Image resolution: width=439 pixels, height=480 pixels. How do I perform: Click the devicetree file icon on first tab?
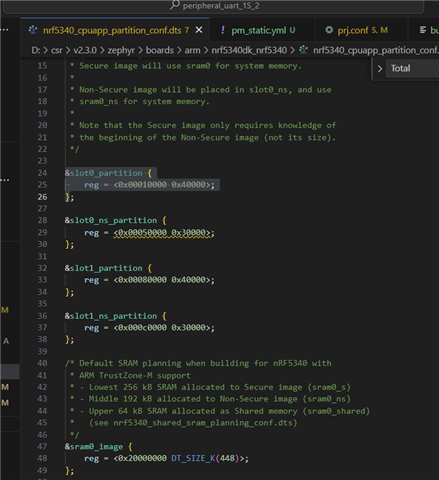coord(33,30)
